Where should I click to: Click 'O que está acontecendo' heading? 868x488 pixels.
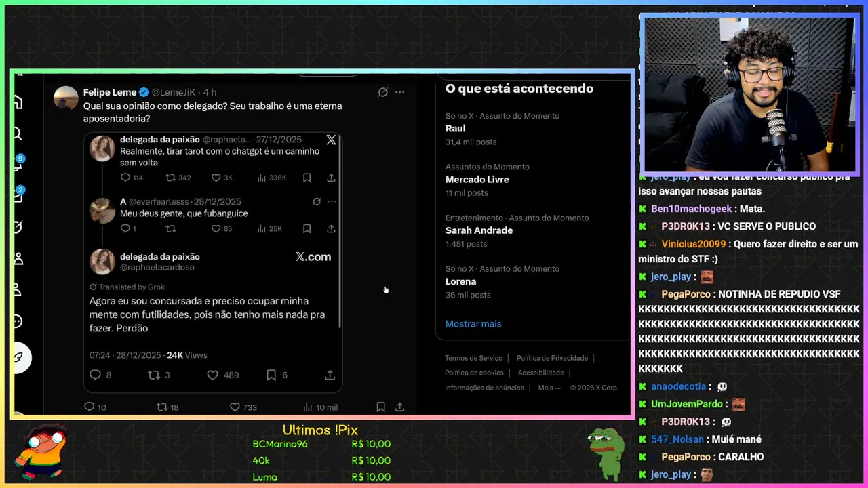tap(519, 89)
